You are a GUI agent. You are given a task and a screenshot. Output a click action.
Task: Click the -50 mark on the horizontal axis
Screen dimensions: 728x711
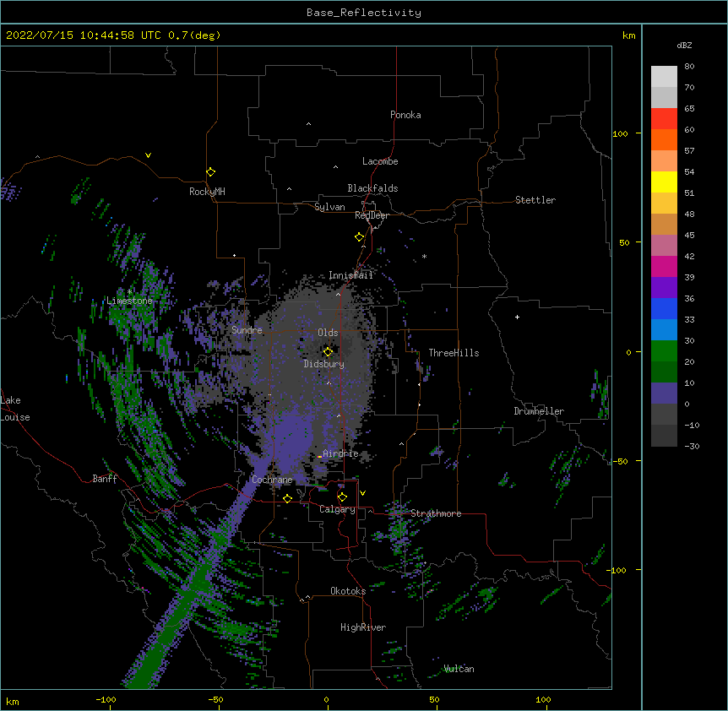(x=215, y=699)
